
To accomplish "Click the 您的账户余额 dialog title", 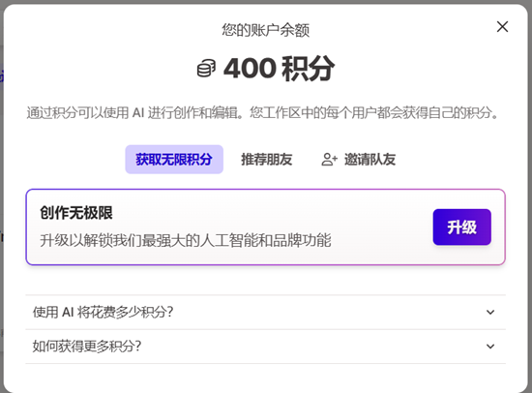I will (x=266, y=30).
